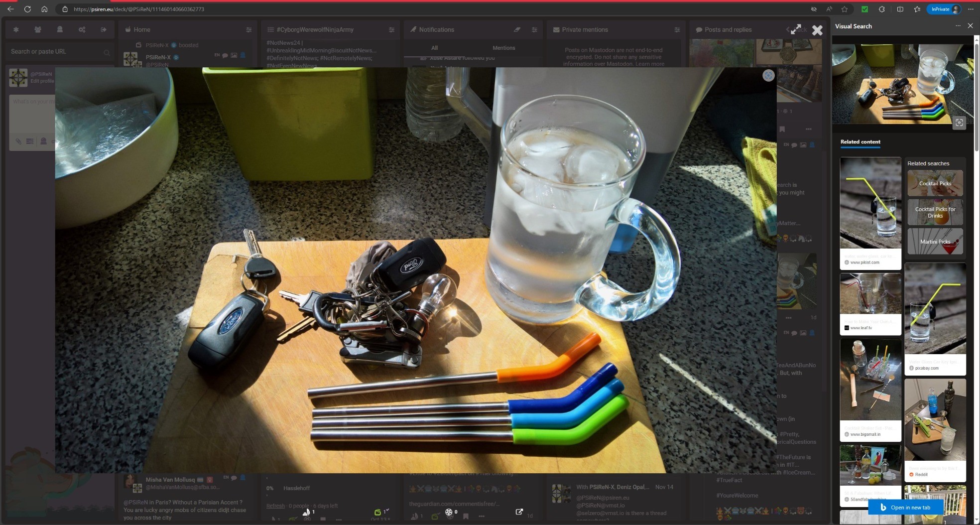This screenshot has height=525, width=980.
Task: Close the Visual Search side panel
Action: point(970,26)
